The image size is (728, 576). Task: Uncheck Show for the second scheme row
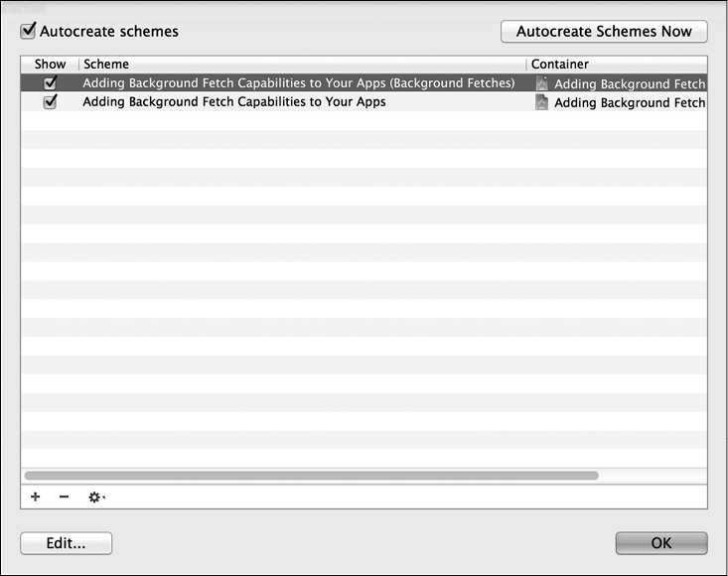tap(50, 102)
